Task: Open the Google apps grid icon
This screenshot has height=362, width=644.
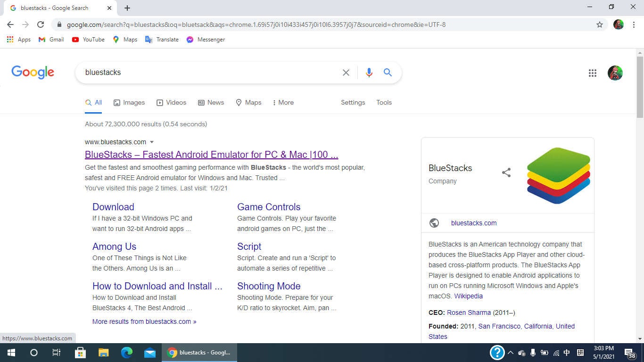Action: tap(592, 73)
